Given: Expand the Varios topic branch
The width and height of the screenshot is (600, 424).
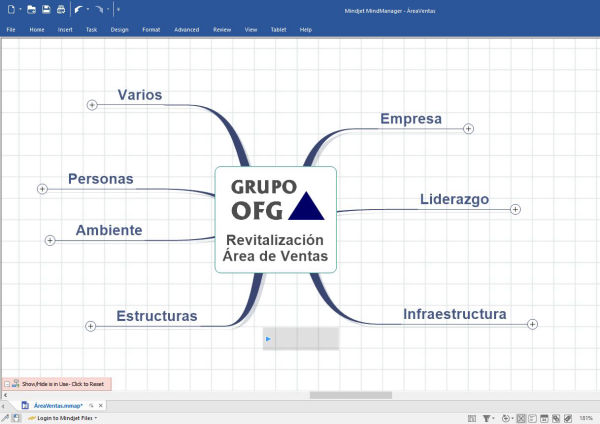Looking at the screenshot, I should 92,105.
